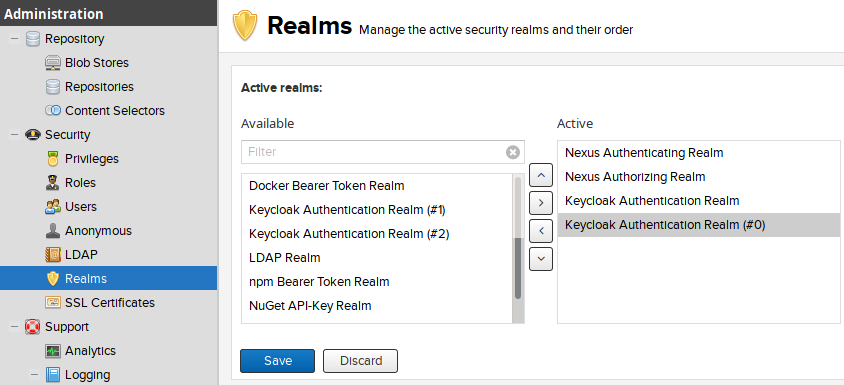The width and height of the screenshot is (844, 385).
Task: Clear the Filter field with x icon
Action: (x=512, y=152)
